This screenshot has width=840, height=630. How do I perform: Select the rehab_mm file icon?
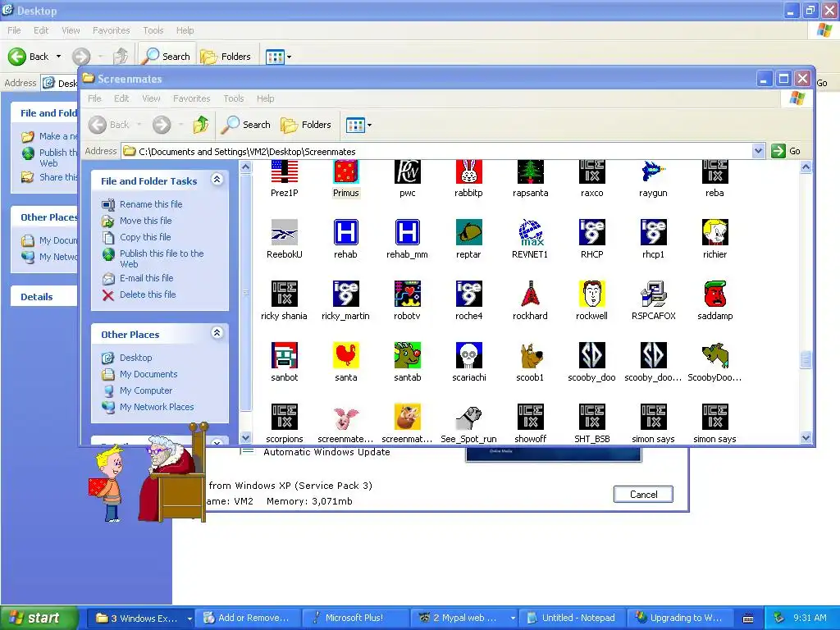pos(407,232)
